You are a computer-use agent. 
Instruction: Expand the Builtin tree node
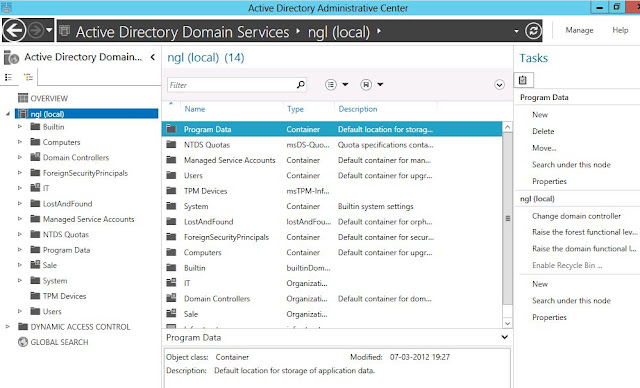[19, 127]
